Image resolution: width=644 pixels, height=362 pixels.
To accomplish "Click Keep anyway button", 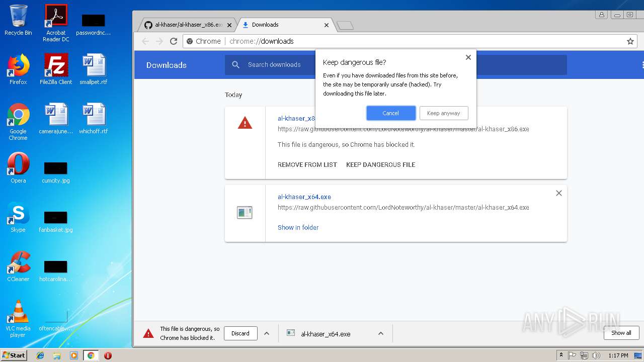I will point(444,113).
